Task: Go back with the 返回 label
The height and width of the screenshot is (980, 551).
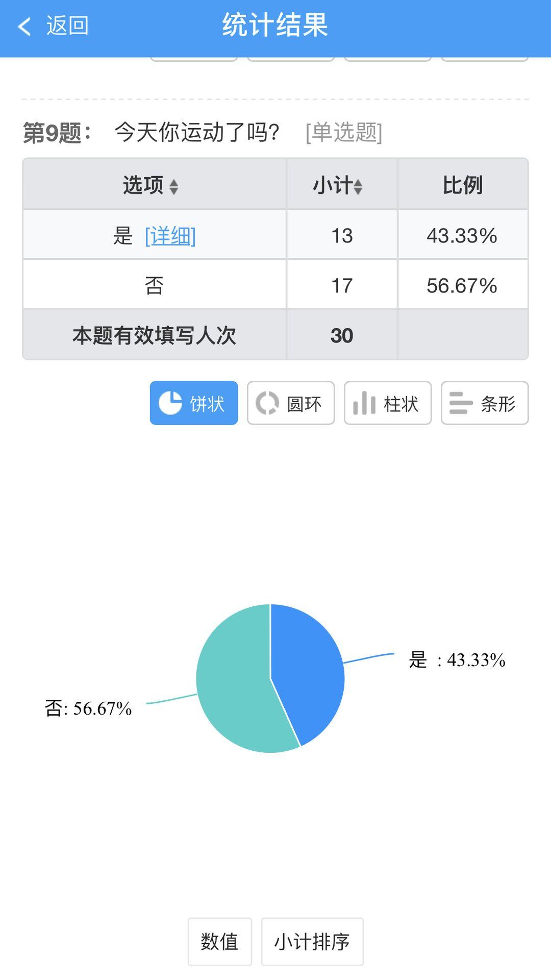Action: coord(67,26)
